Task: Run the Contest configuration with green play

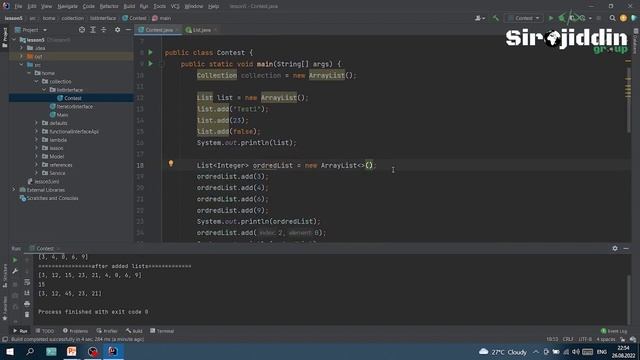Action: [x=551, y=18]
